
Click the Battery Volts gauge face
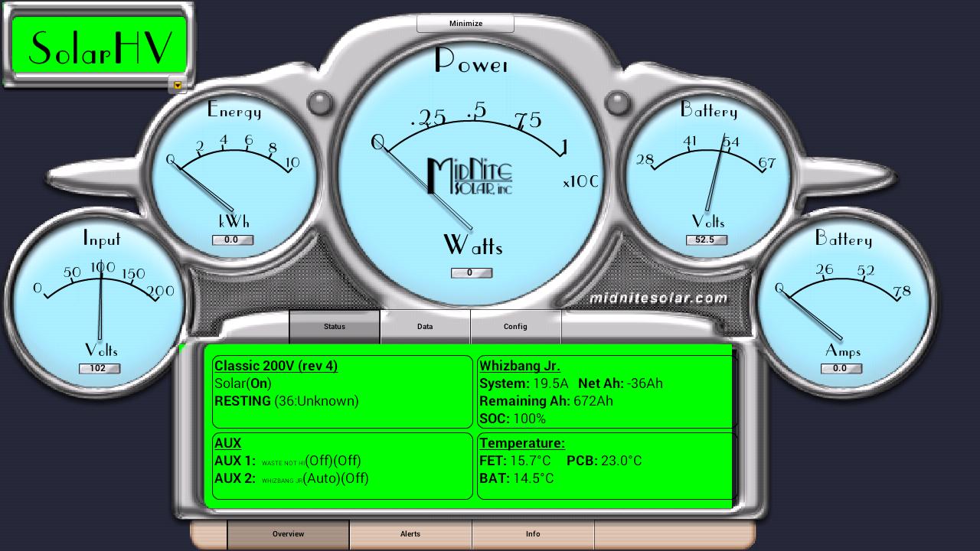click(x=707, y=172)
